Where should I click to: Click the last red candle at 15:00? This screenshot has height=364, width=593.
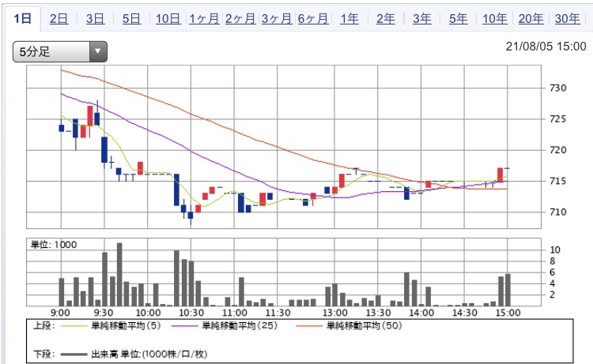coord(500,174)
